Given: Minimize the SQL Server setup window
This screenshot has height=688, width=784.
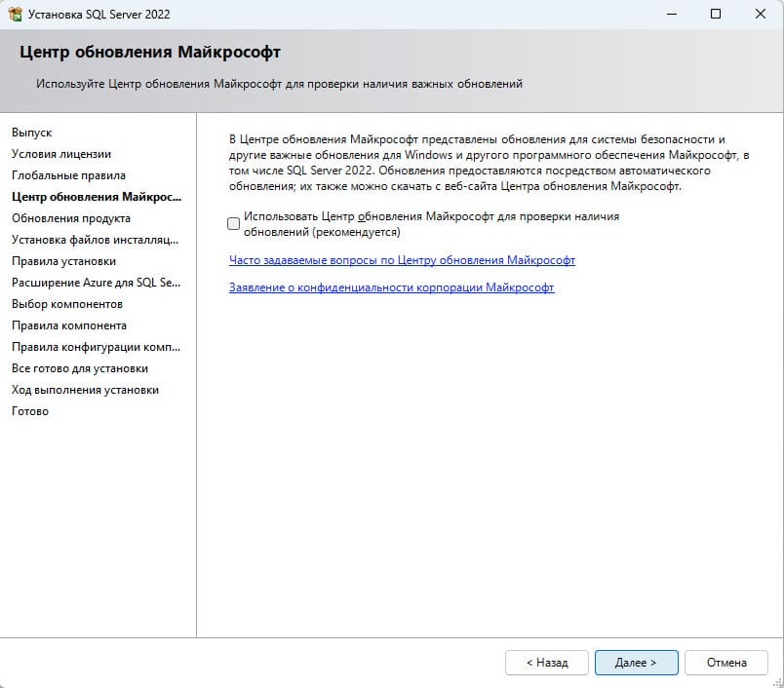Looking at the screenshot, I should point(672,14).
